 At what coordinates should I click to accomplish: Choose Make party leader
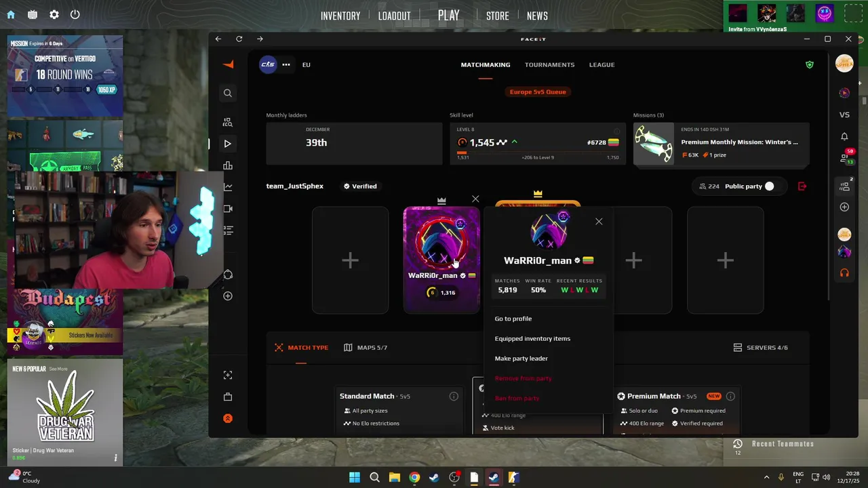(521, 359)
